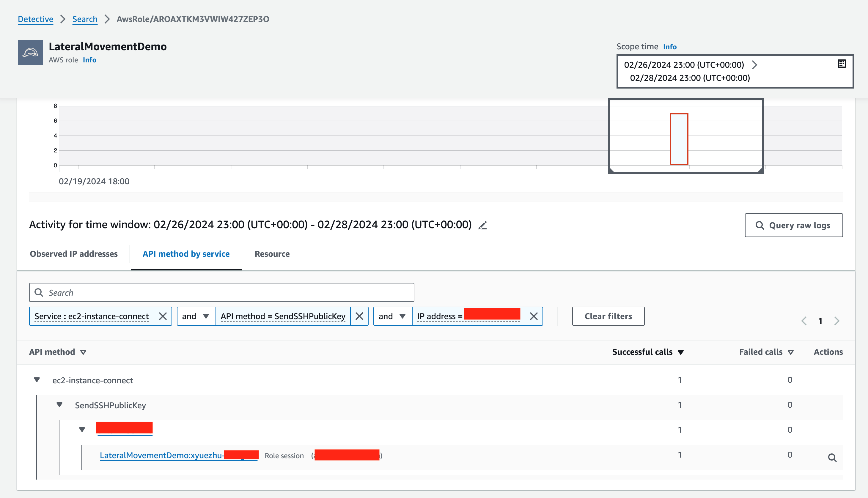This screenshot has height=498, width=868.
Task: Remove the API method SendSSHPublicKey filter
Action: (x=360, y=316)
